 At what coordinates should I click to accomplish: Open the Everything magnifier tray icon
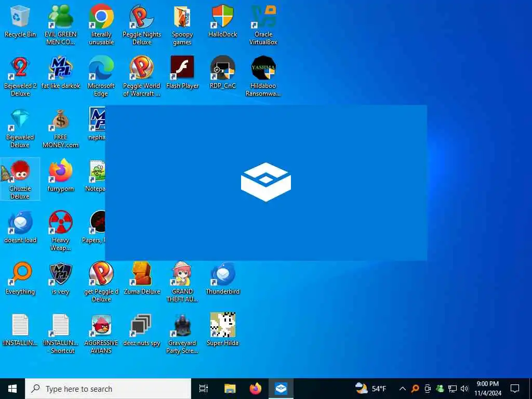(x=415, y=389)
